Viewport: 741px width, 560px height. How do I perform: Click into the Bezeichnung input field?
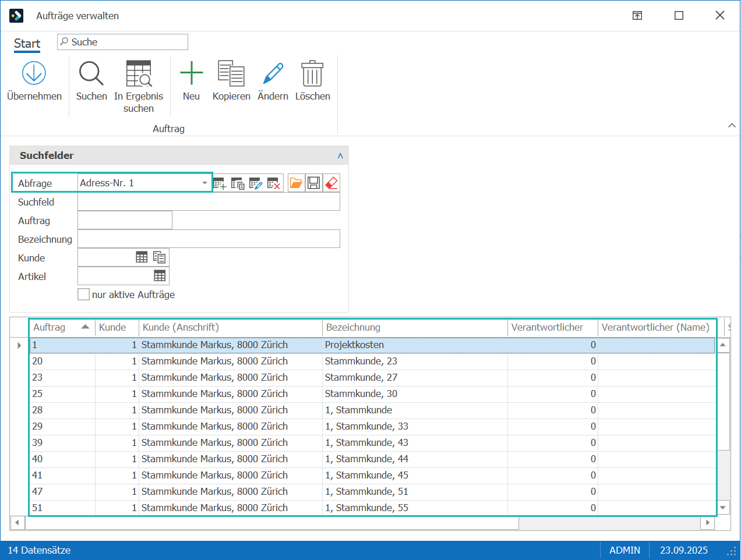pyautogui.click(x=209, y=239)
